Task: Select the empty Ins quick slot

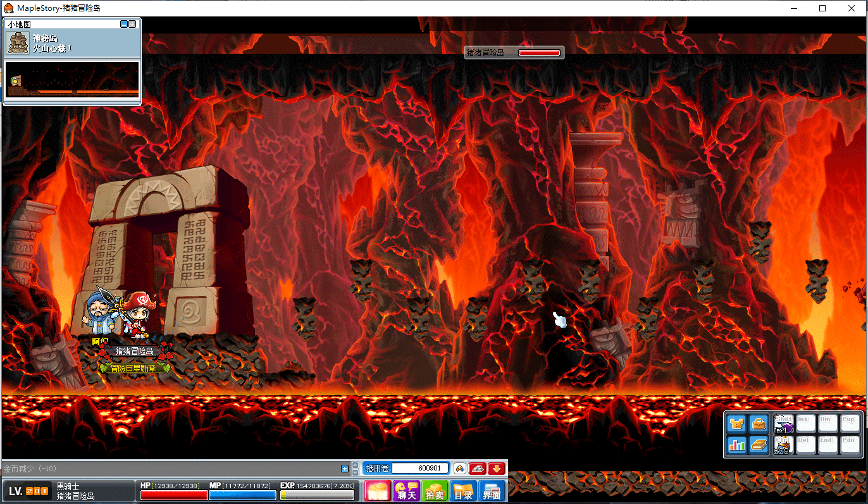Action: (x=805, y=424)
